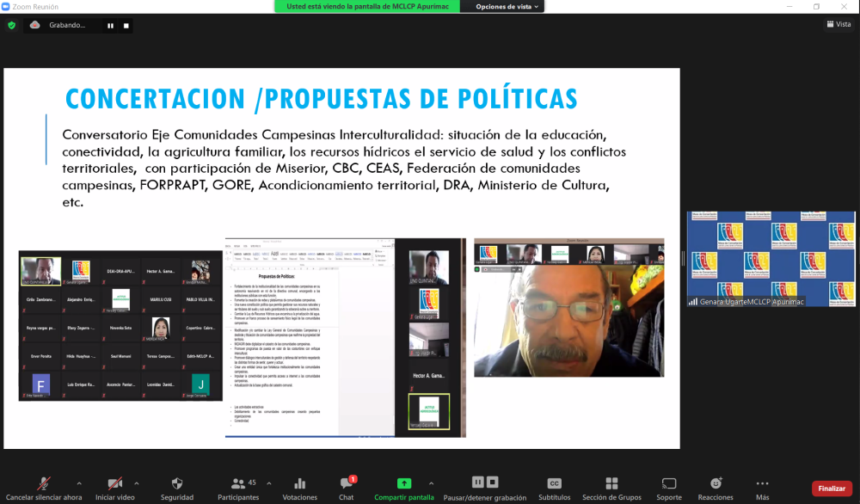Open Sección de Grupos breakout rooms
860x504 pixels.
[611, 484]
